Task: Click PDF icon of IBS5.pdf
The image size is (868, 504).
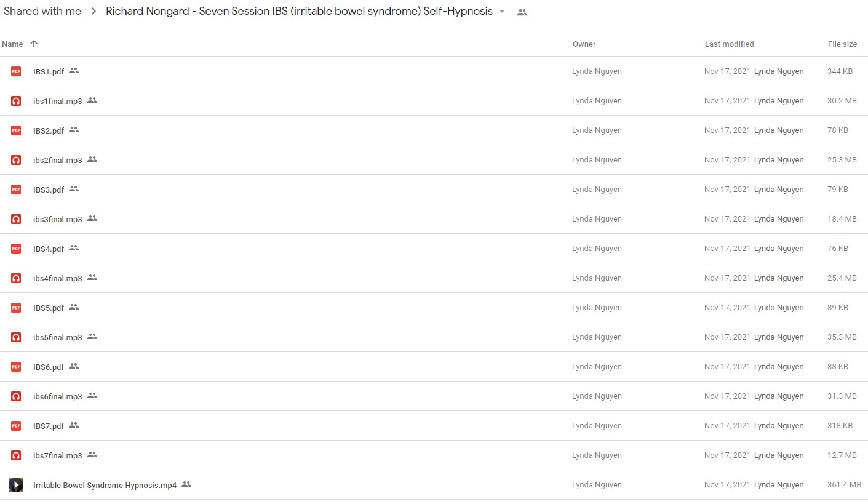Action: [16, 308]
